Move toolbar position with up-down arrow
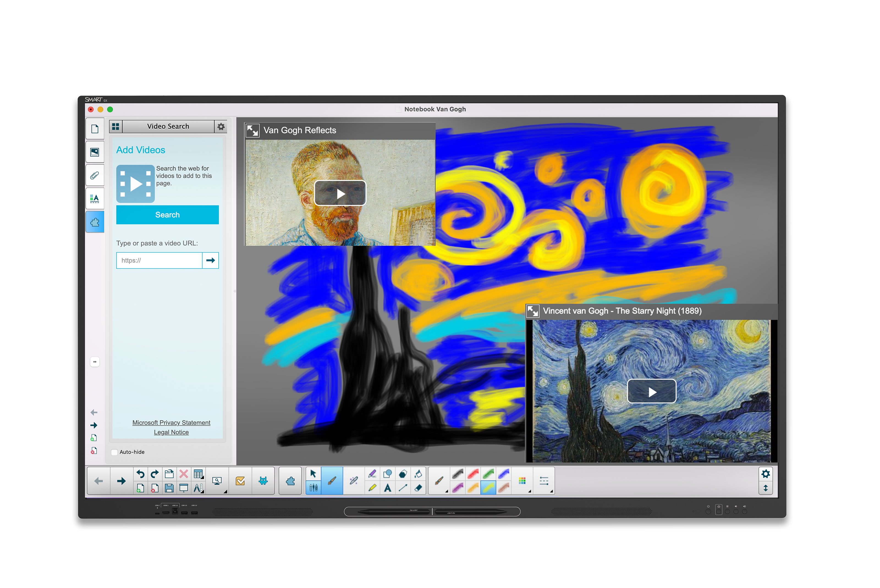This screenshot has height=588, width=880. [766, 488]
